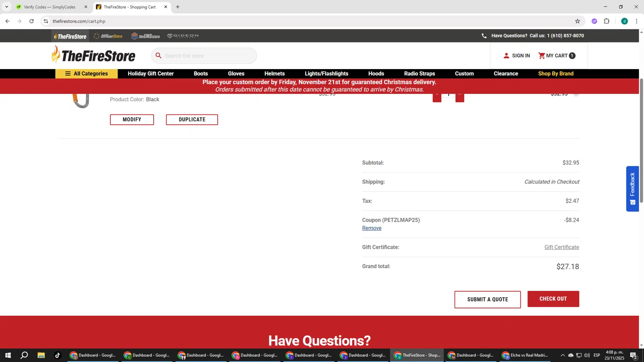644x362 pixels.
Task: Open the Chrome three-dot menu
Action: pyautogui.click(x=637, y=21)
